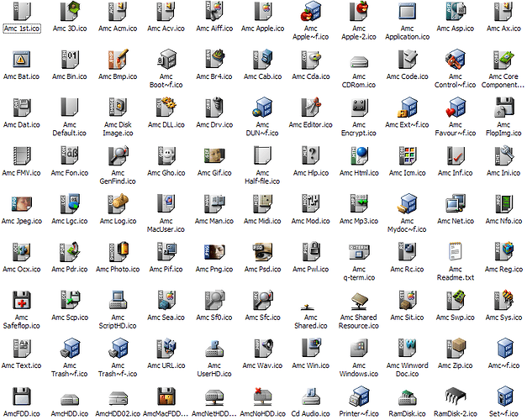
Task: Click the 'Amc Acm.ico' file name
Action: pos(118,29)
